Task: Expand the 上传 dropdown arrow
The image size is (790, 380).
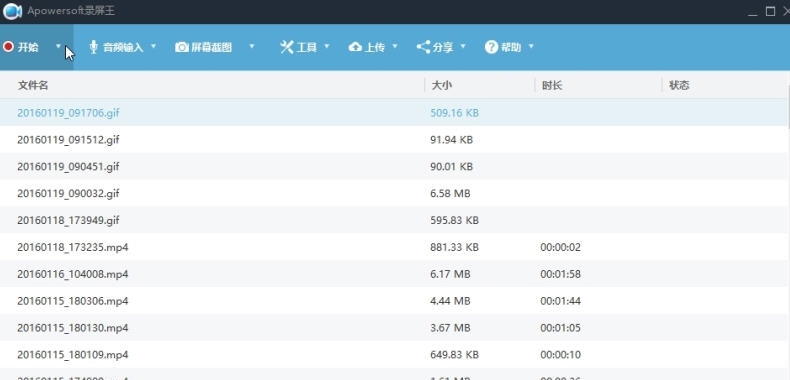Action: (395, 46)
